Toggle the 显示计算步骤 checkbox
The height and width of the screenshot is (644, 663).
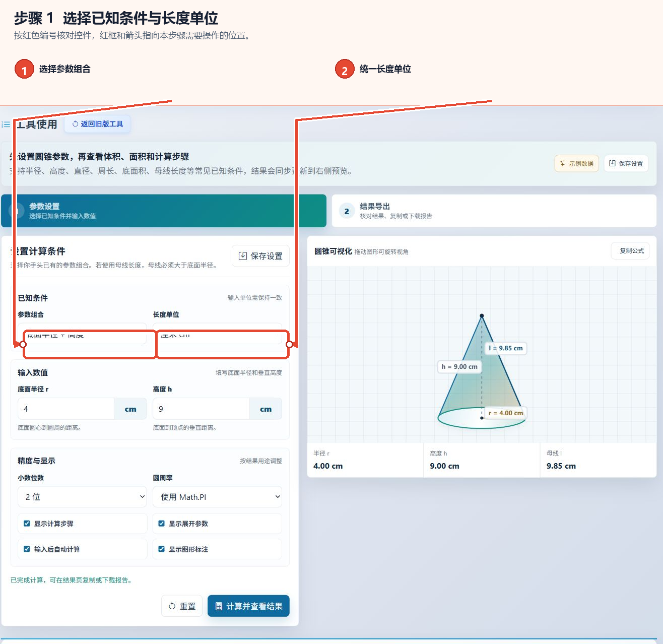coord(27,524)
